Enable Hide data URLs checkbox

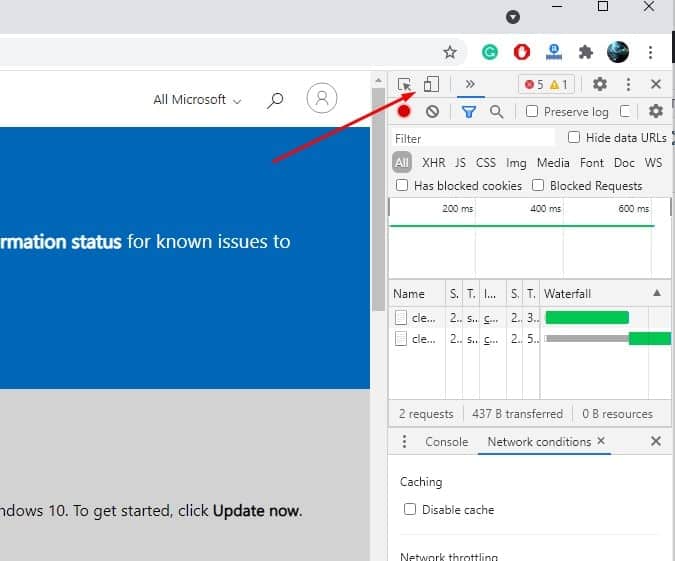pos(573,137)
